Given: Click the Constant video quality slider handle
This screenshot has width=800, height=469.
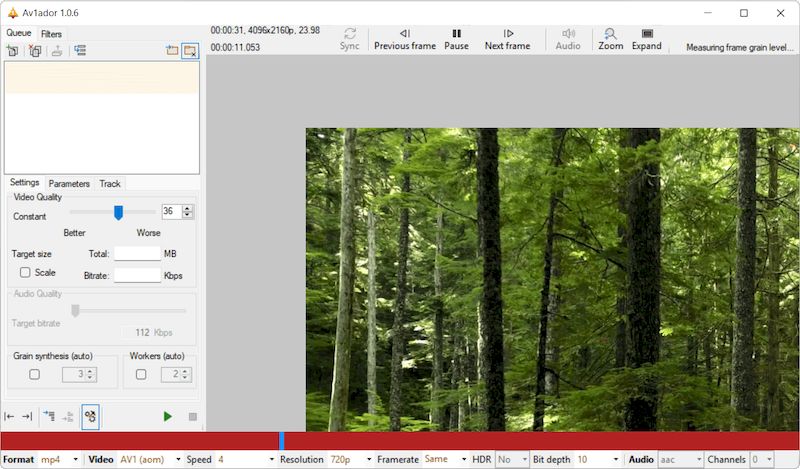Looking at the screenshot, I should [x=118, y=212].
